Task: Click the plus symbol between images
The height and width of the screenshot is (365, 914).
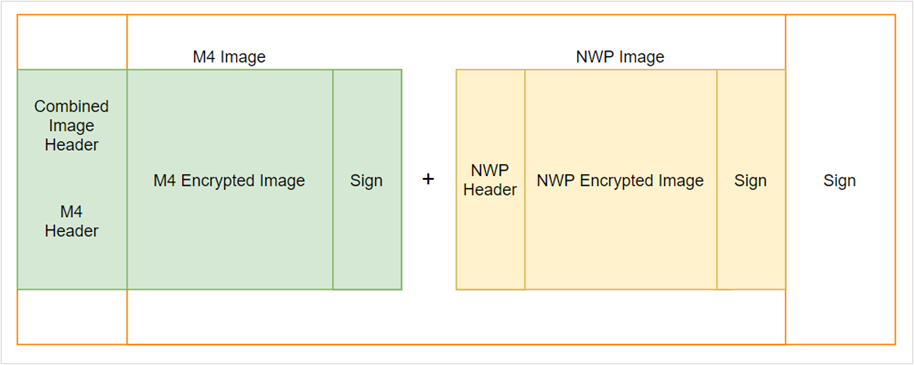Action: tap(428, 180)
